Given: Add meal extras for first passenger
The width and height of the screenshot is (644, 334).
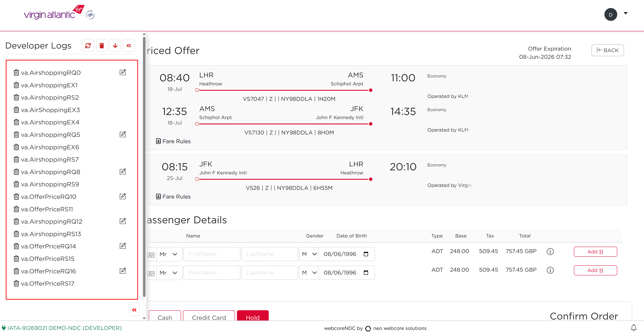Looking at the screenshot, I should (x=595, y=252).
